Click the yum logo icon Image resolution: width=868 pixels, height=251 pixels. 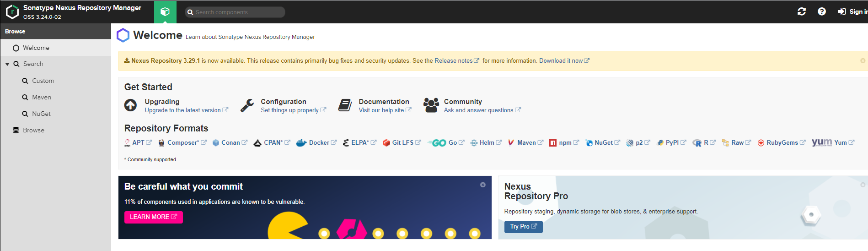point(822,142)
